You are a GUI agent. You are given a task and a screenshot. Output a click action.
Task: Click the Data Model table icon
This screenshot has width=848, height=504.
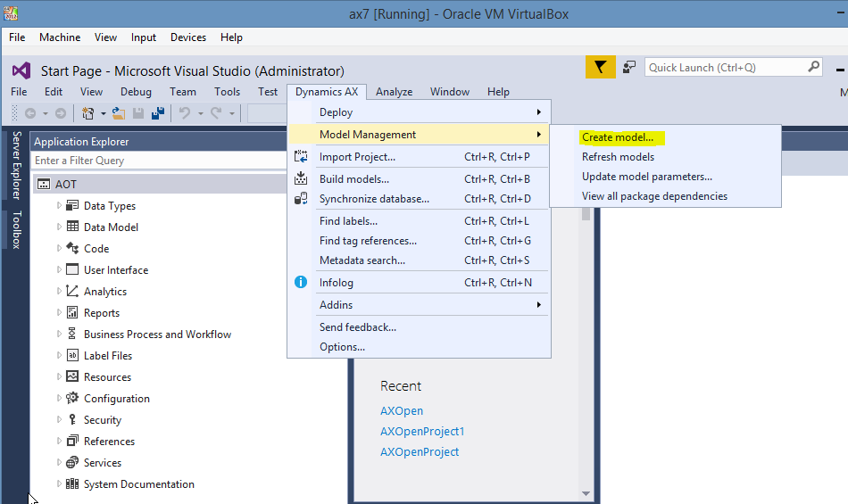[72, 227]
